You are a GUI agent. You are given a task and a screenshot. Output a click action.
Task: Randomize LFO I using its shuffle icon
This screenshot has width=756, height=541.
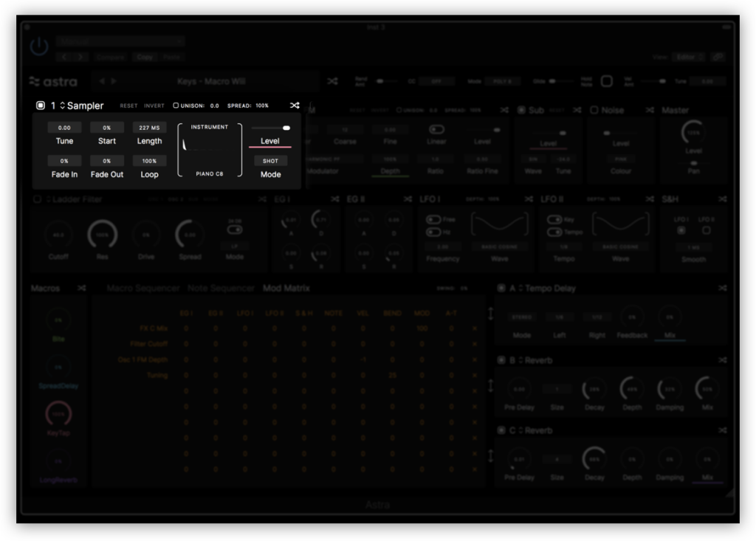(x=529, y=199)
